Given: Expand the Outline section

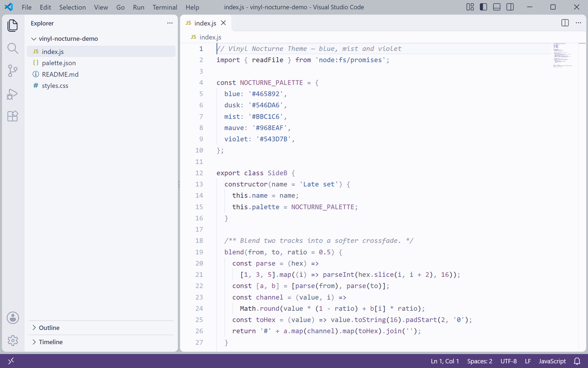Looking at the screenshot, I should click(x=102, y=328).
